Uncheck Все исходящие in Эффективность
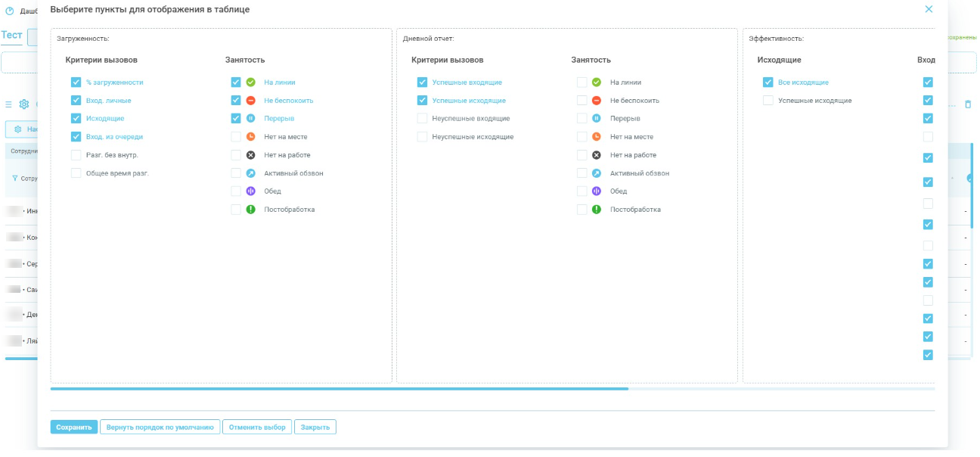 click(768, 82)
